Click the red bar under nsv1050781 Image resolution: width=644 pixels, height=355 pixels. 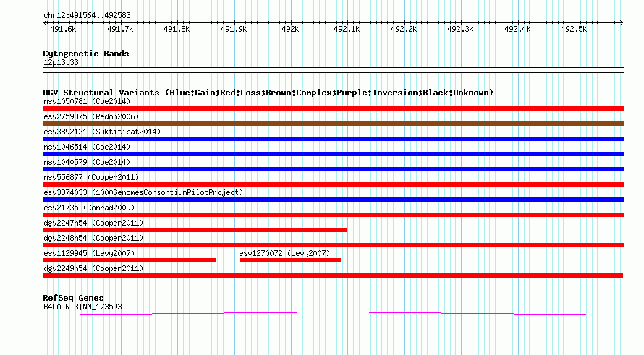333,108
